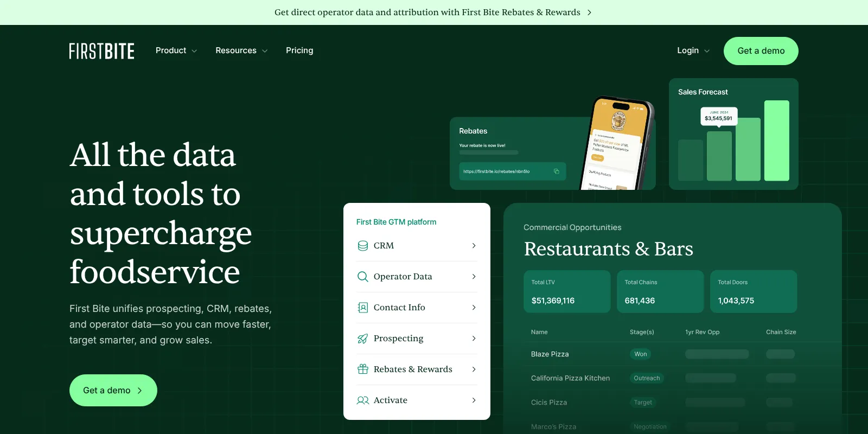Click the Sales Forecast card title
Image resolution: width=868 pixels, height=434 pixels.
coord(703,92)
